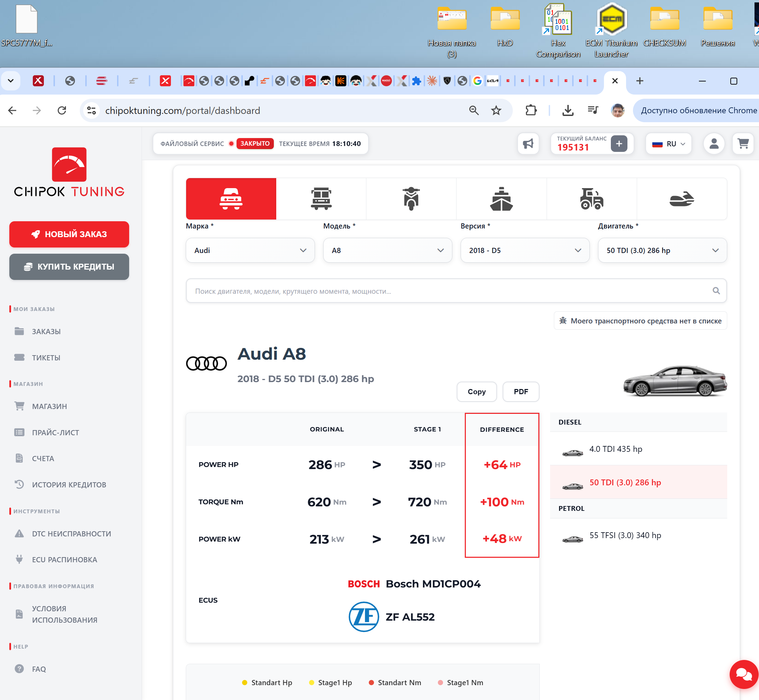This screenshot has width=759, height=700.
Task: Reload the browser page
Action: click(x=62, y=110)
